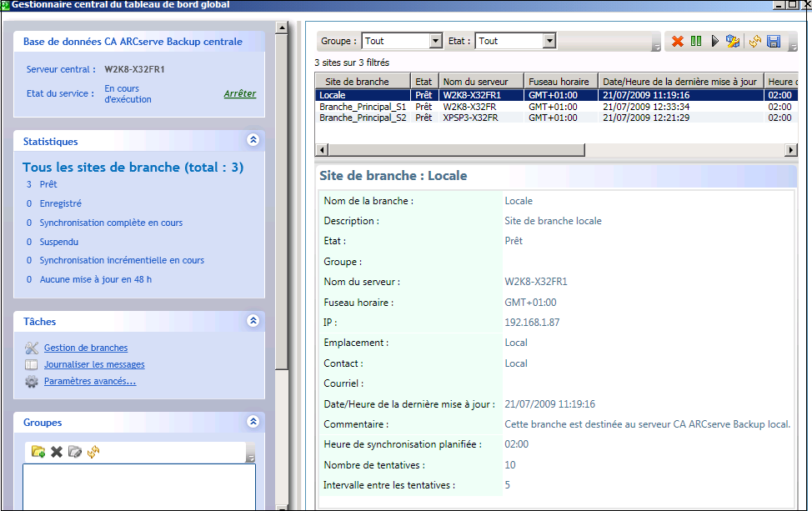Open the Etat filter dropdown
This screenshot has width=812, height=511.
tap(549, 40)
